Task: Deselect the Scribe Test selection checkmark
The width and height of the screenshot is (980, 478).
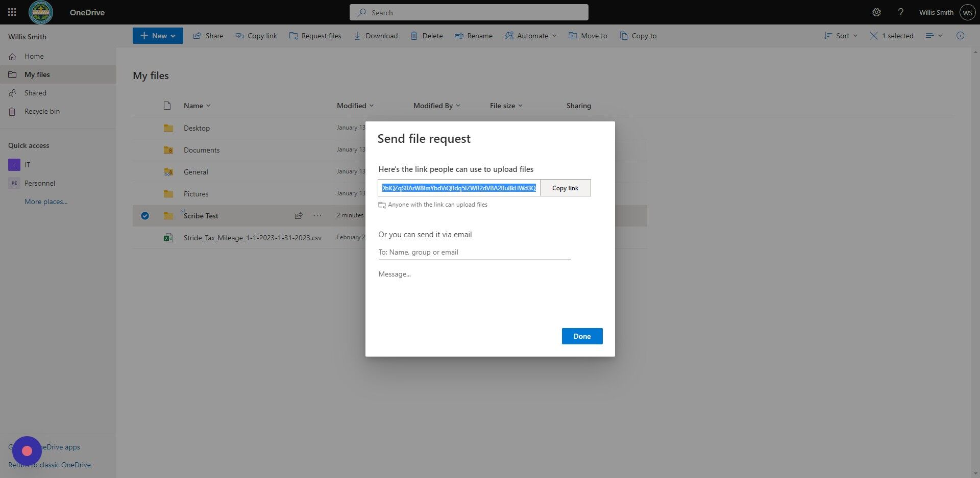Action: pyautogui.click(x=145, y=216)
